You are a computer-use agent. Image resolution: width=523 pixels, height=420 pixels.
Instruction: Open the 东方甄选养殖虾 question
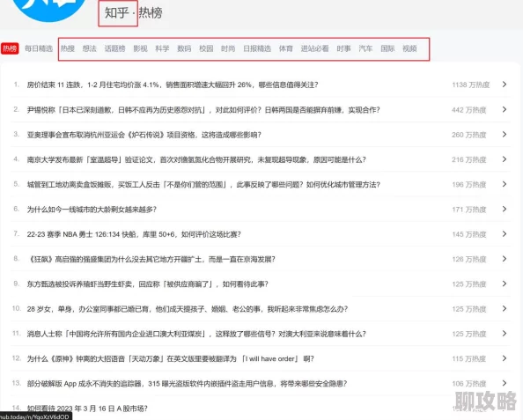(147, 284)
